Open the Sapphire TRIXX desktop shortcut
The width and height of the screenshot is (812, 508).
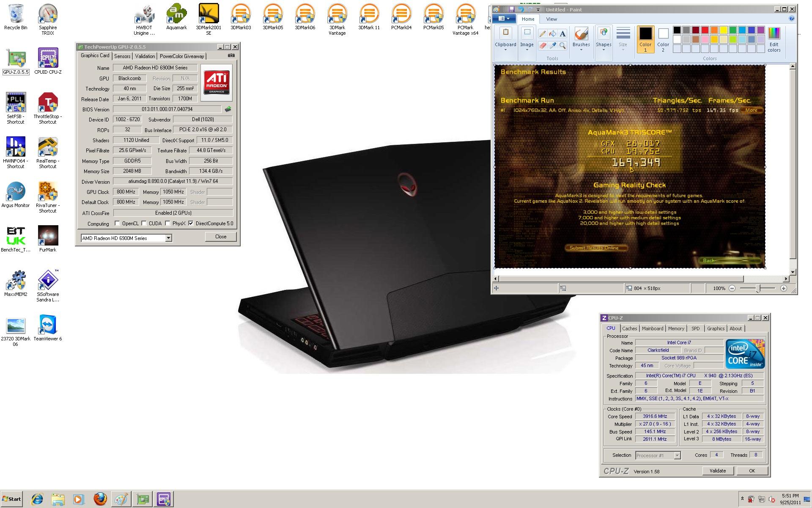click(x=48, y=19)
